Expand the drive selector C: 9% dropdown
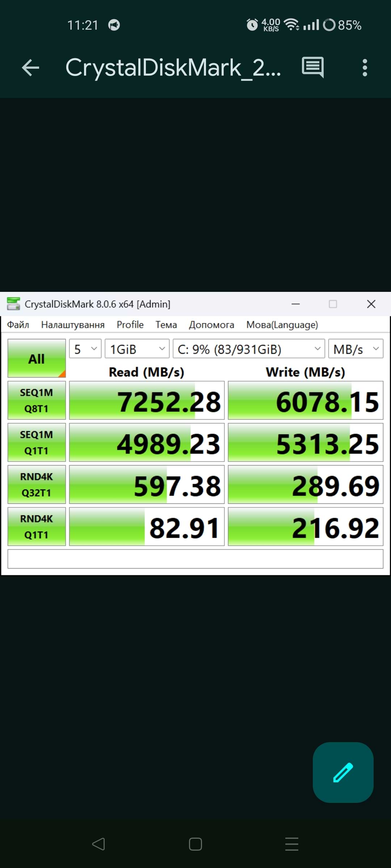 (249, 349)
